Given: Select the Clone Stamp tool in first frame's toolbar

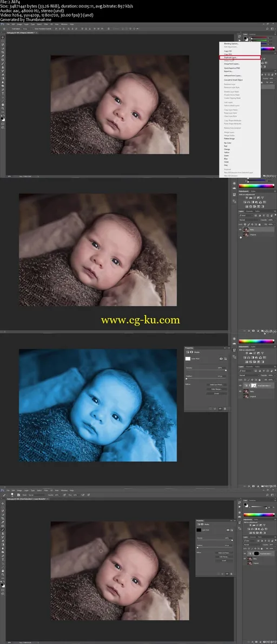Looking at the screenshot, I should [x=3, y=67].
